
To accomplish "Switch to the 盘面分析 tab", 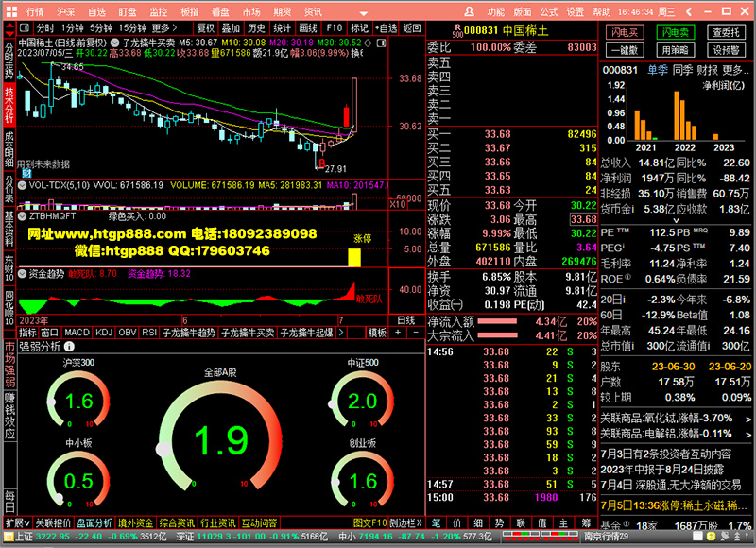I will [x=94, y=522].
